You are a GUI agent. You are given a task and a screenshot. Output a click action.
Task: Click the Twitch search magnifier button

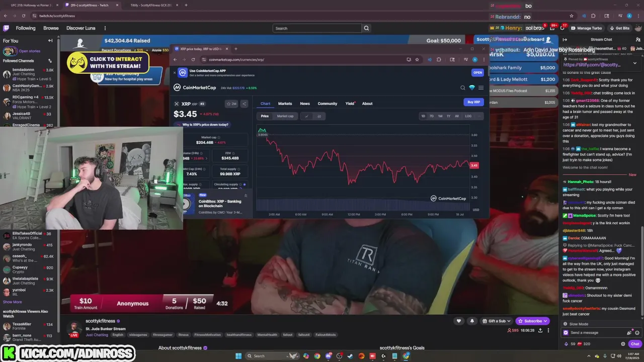[x=366, y=28]
